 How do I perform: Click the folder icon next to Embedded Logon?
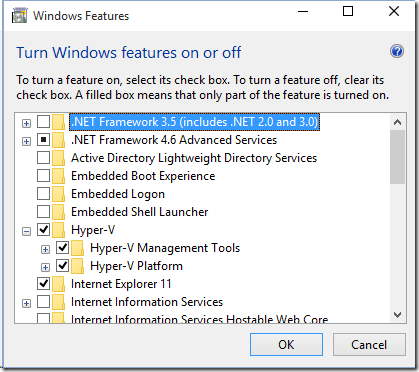coord(59,194)
